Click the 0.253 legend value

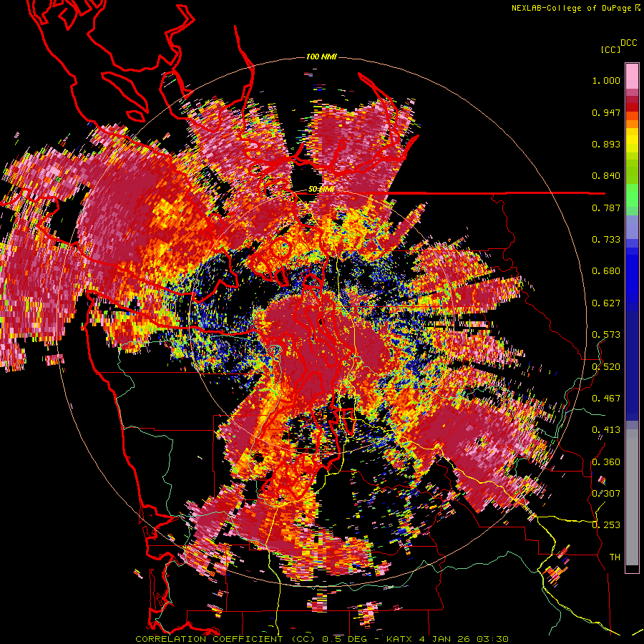point(606,525)
